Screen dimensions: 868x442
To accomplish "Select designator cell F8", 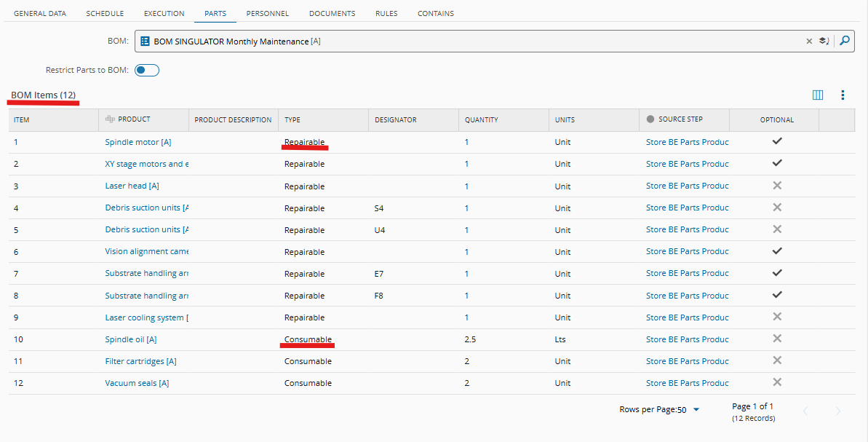I will pos(379,296).
